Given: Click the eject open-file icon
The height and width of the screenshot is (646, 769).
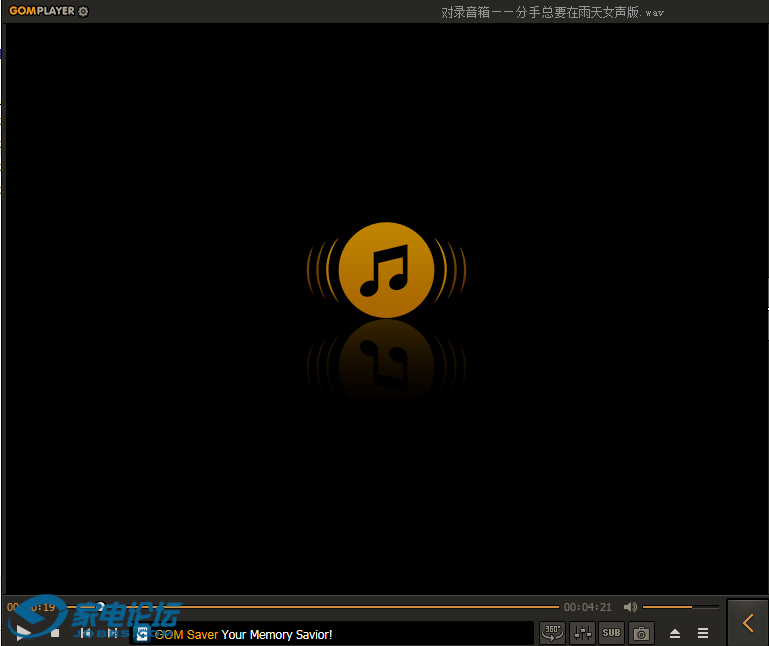Looking at the screenshot, I should [675, 633].
